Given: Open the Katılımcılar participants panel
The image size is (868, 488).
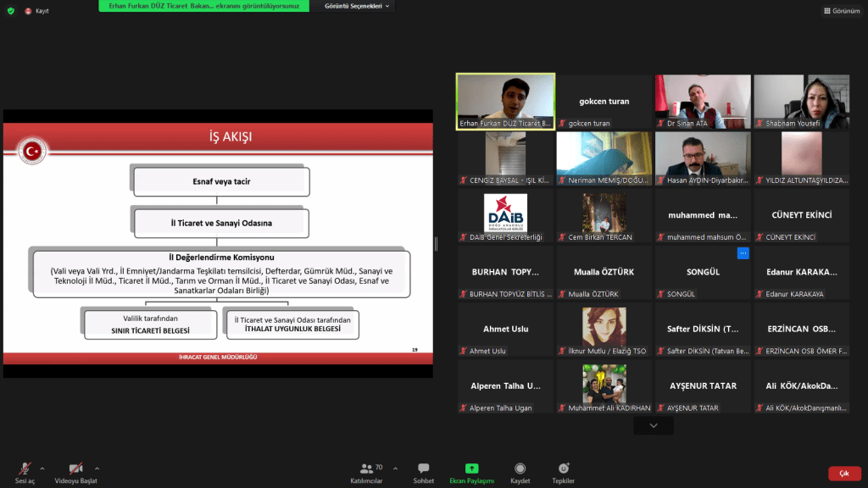Looking at the screenshot, I should tap(366, 472).
